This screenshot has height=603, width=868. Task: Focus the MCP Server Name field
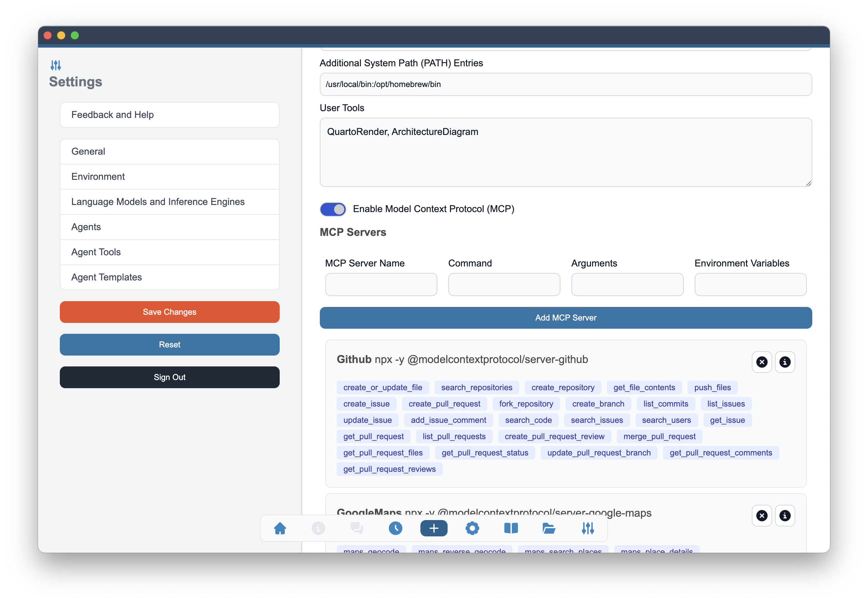click(x=381, y=285)
